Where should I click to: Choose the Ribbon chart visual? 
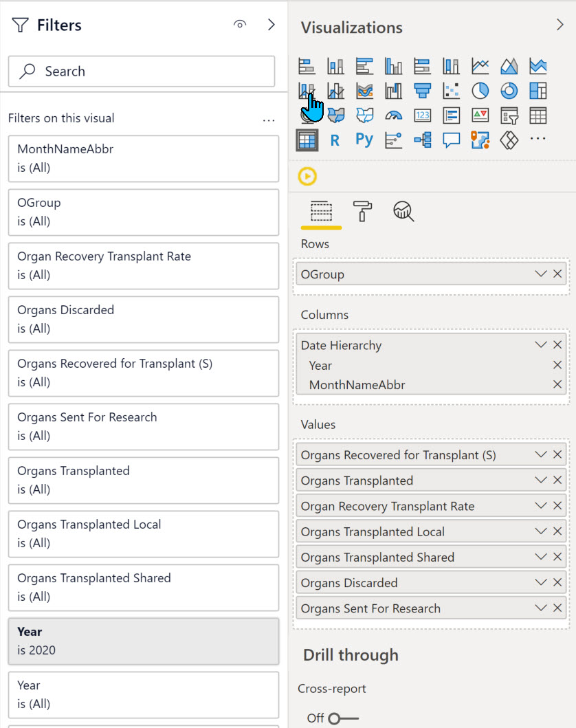point(364,91)
